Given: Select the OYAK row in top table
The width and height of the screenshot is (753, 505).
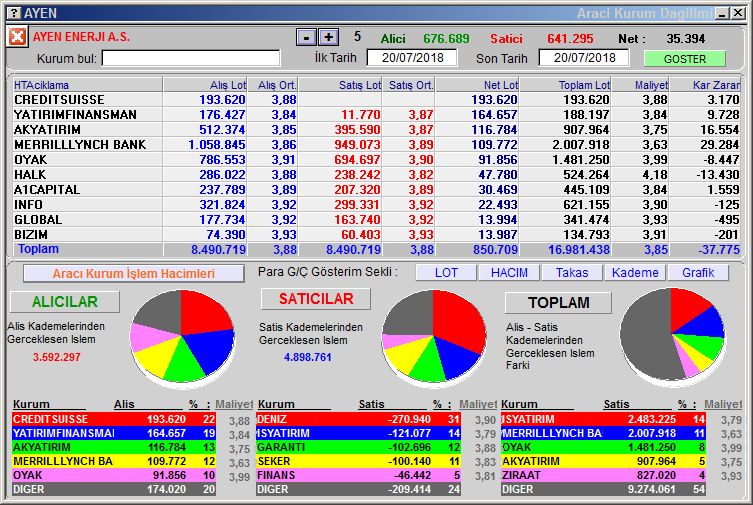Looking at the screenshot, I should click(376, 159).
